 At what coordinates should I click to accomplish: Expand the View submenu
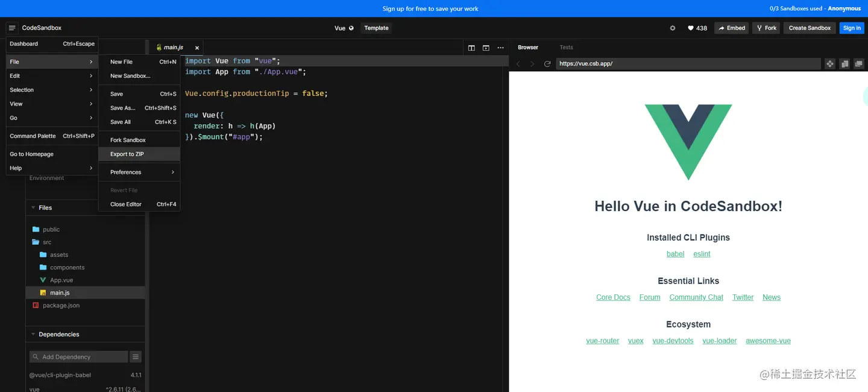[x=52, y=104]
